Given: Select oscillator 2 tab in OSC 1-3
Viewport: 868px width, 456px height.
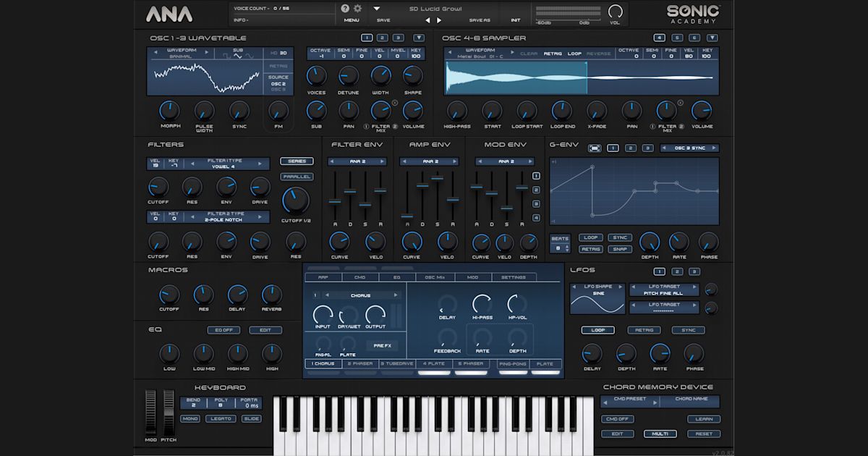Looking at the screenshot, I should [x=383, y=38].
